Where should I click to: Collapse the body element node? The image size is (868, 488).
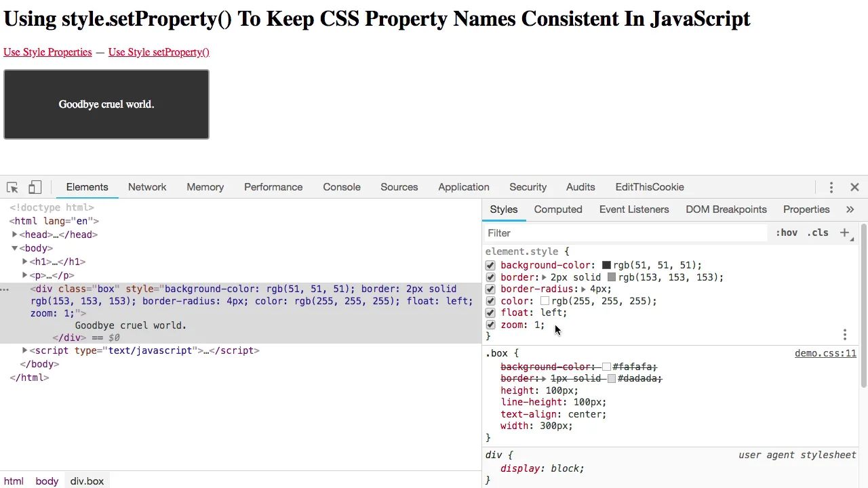coord(15,248)
